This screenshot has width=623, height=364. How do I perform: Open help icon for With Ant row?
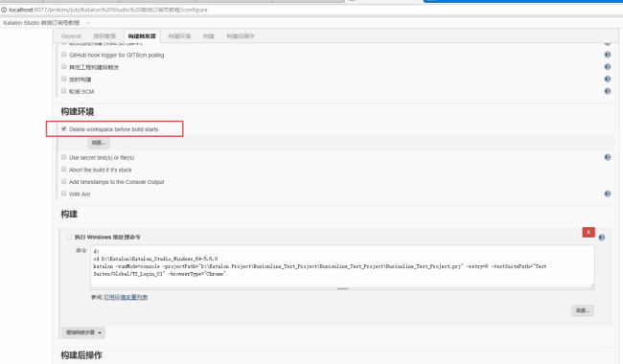click(x=607, y=194)
